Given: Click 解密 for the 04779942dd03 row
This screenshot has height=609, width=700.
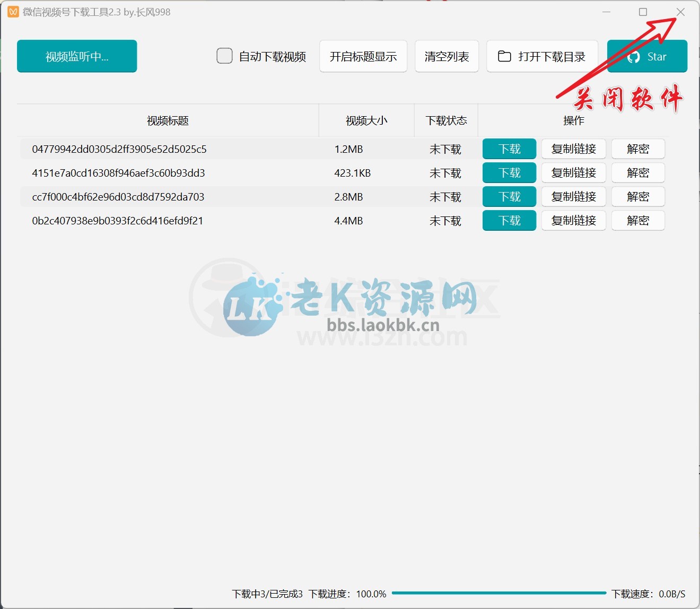Looking at the screenshot, I should pyautogui.click(x=638, y=149).
